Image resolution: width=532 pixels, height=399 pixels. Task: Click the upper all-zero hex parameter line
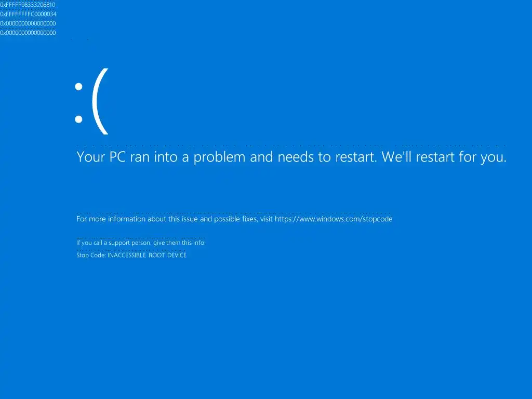tap(28, 23)
